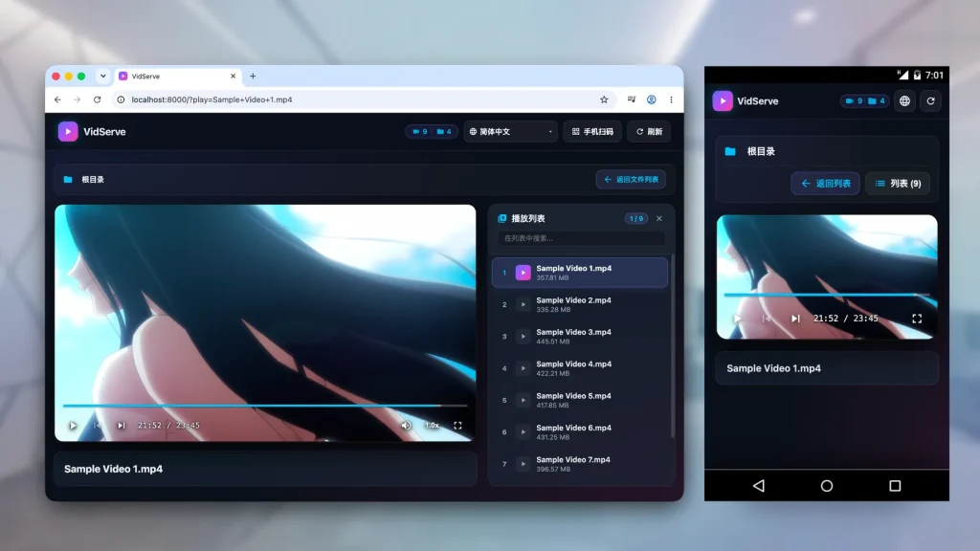The image size is (980, 551).
Task: Open the tab search chevron in Chrome
Action: (103, 77)
